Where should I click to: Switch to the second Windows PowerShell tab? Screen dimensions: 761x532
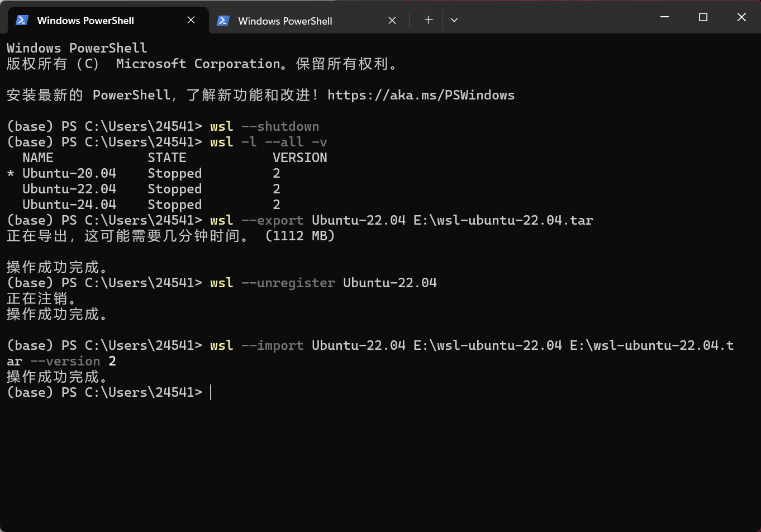click(x=309, y=21)
